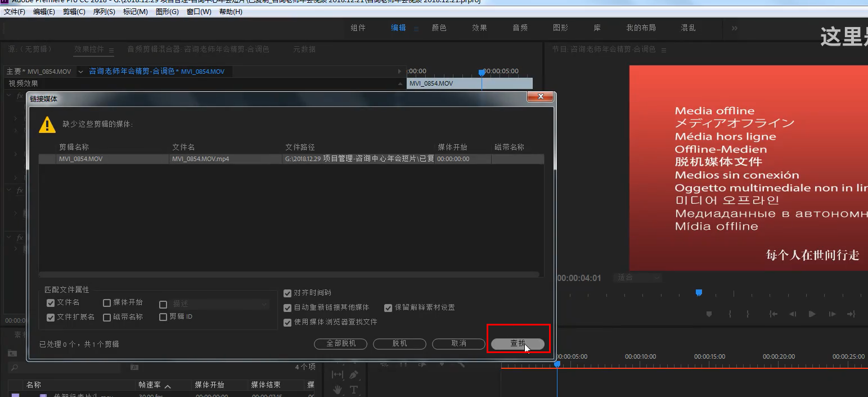The width and height of the screenshot is (868, 397).
Task: Select the Pen tool in tools panel
Action: click(x=354, y=374)
